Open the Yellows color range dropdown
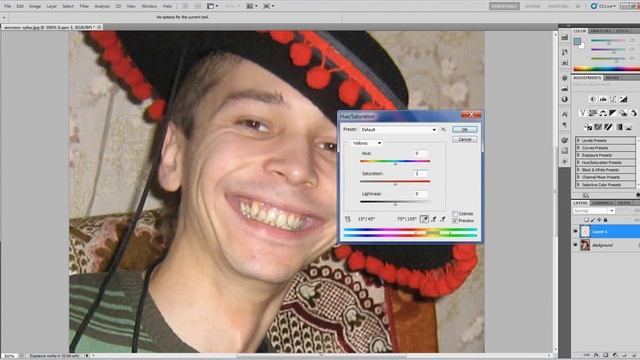 click(x=367, y=143)
